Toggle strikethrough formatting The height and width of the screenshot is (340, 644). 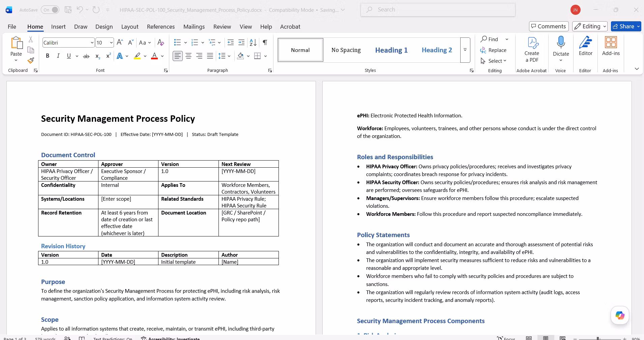(x=86, y=56)
